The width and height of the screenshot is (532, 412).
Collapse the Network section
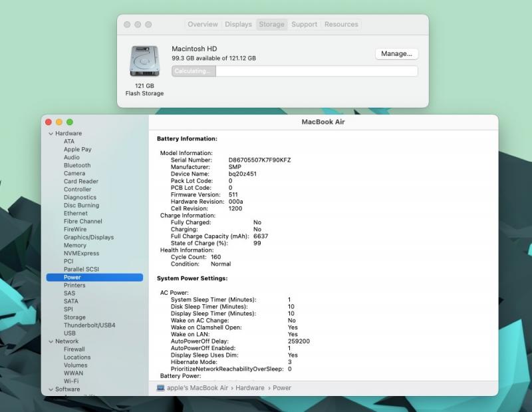tap(51, 341)
